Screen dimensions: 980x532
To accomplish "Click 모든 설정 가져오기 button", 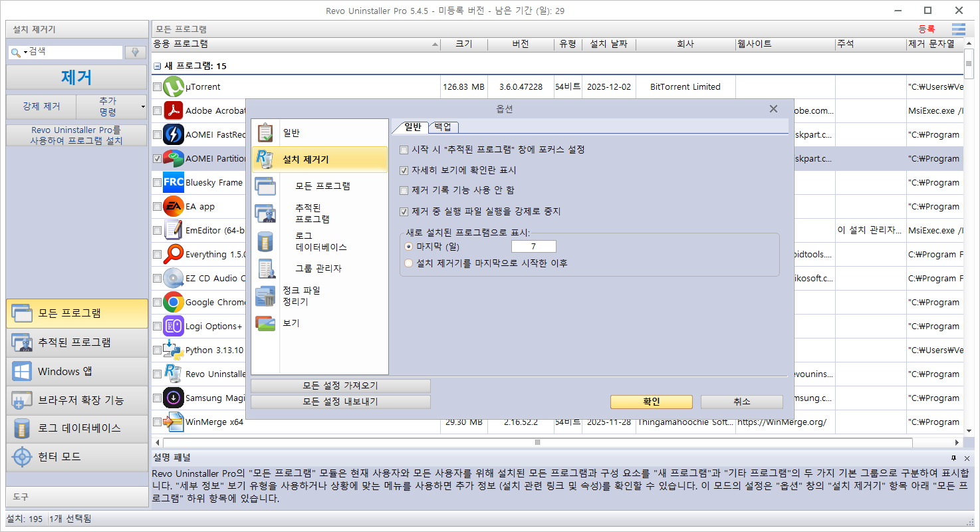I will click(x=340, y=386).
